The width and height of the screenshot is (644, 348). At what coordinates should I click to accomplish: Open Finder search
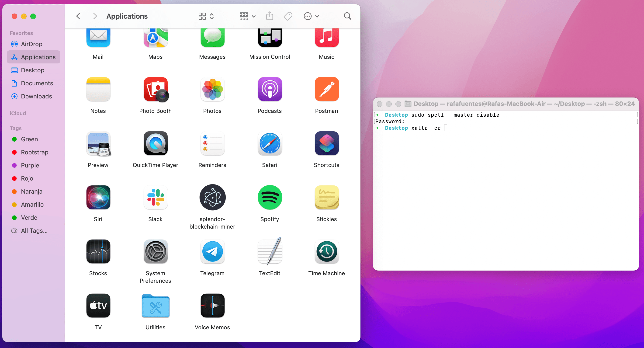coord(347,16)
